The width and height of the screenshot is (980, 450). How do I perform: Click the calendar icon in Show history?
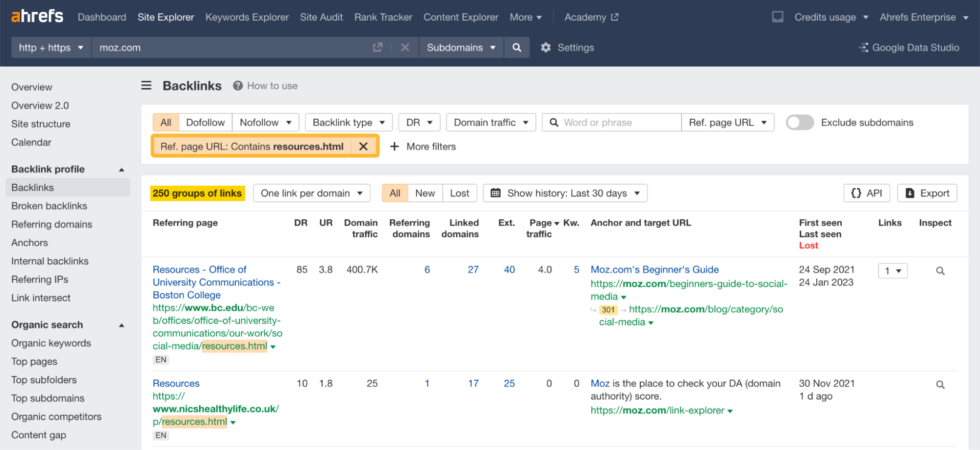pos(495,193)
